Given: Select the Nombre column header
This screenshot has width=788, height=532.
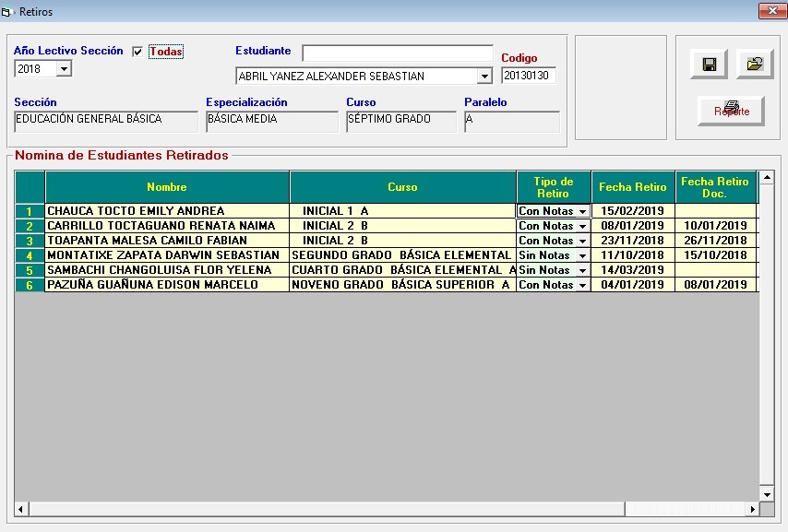Looking at the screenshot, I should click(x=167, y=187).
